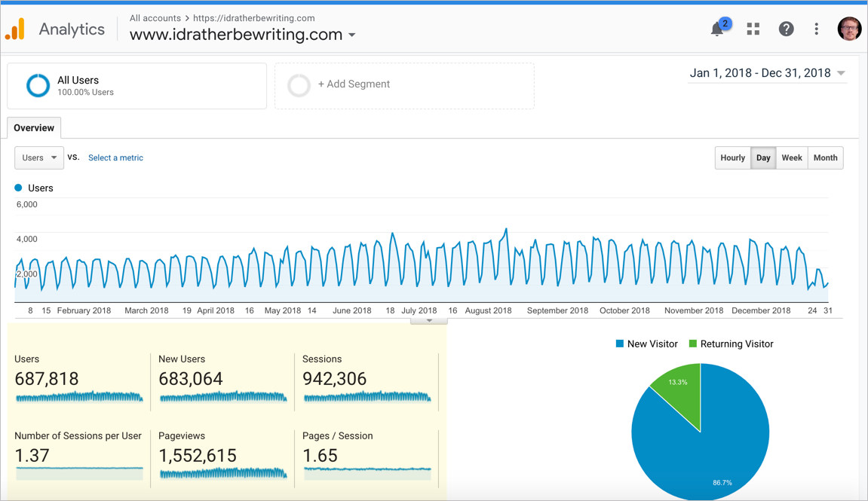Click the user profile avatar

pos(849,29)
